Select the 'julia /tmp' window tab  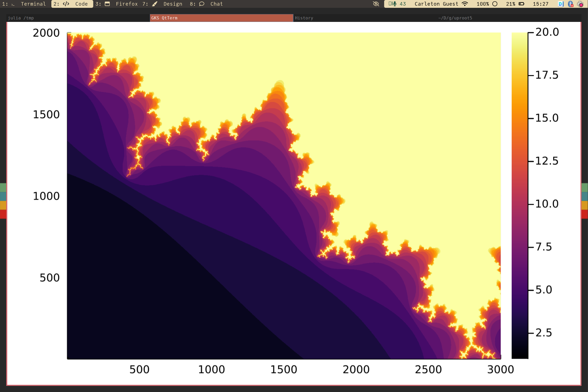click(78, 18)
